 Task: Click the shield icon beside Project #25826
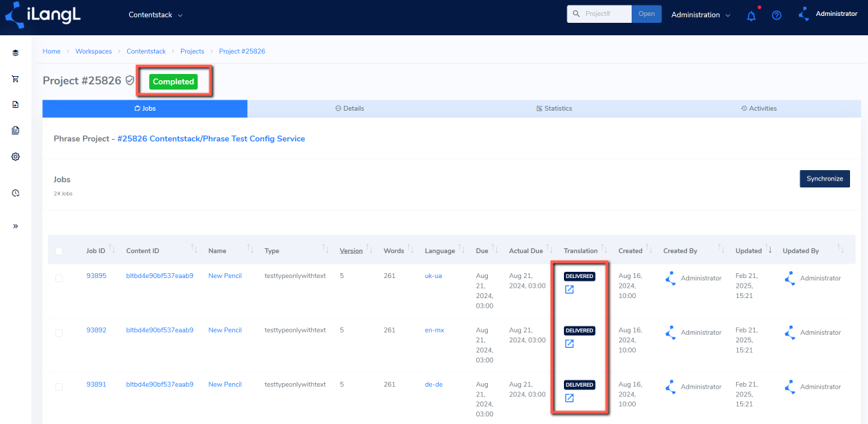tap(129, 81)
